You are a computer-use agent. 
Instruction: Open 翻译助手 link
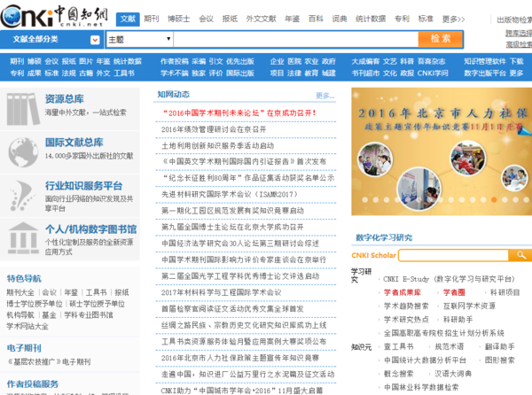[500, 346]
